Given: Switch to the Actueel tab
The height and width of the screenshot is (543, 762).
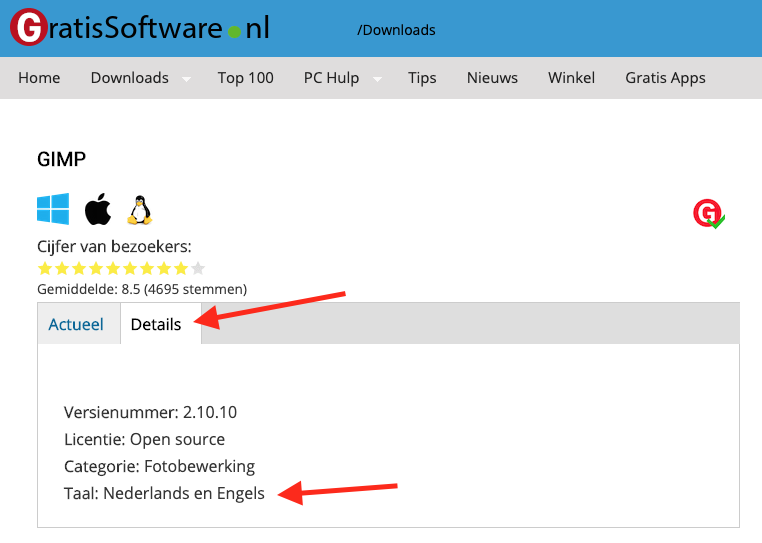Looking at the screenshot, I should 76,325.
